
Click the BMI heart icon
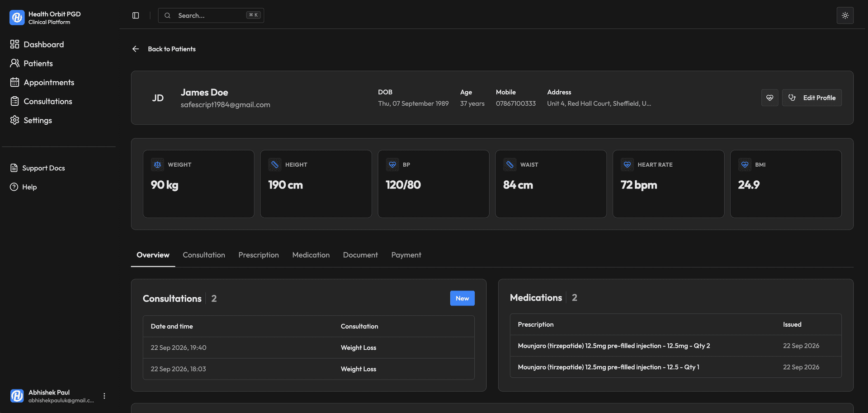[745, 165]
